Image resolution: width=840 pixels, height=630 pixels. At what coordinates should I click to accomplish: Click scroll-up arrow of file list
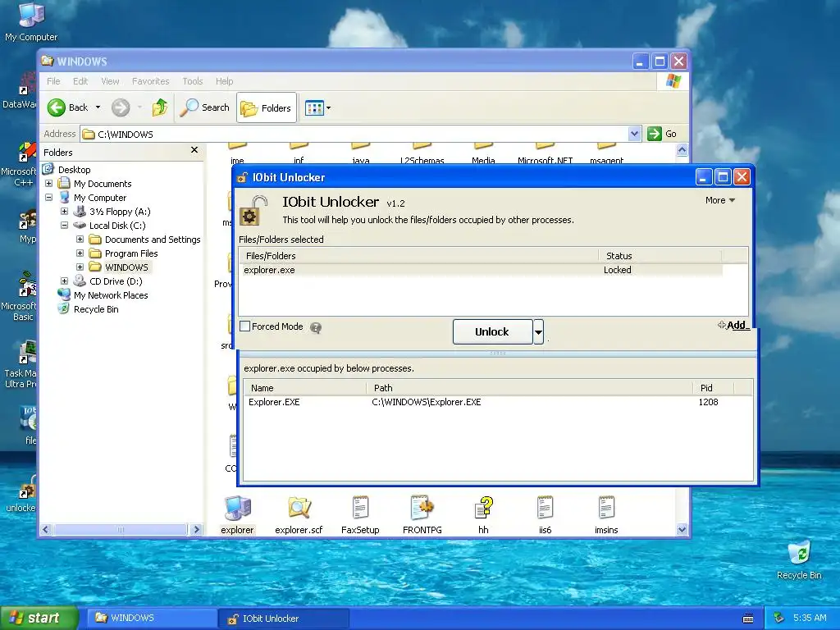point(682,150)
